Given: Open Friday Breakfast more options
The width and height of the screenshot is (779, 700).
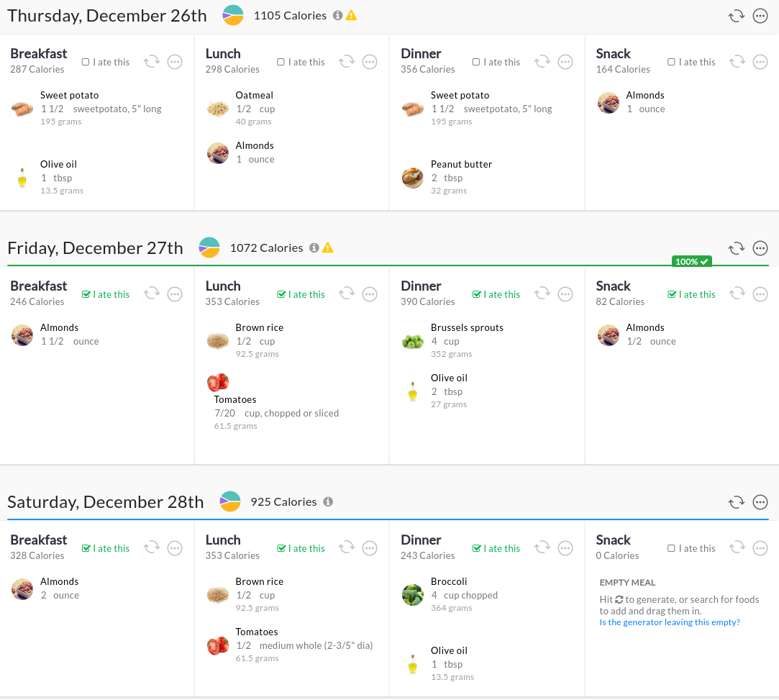Looking at the screenshot, I should [174, 295].
